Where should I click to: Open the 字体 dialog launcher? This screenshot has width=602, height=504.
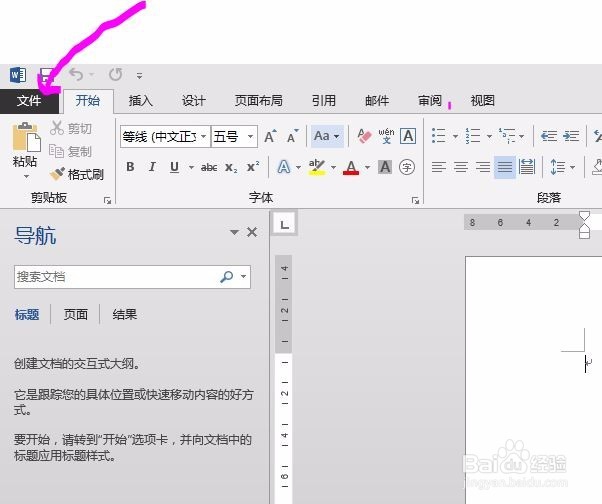[415, 200]
